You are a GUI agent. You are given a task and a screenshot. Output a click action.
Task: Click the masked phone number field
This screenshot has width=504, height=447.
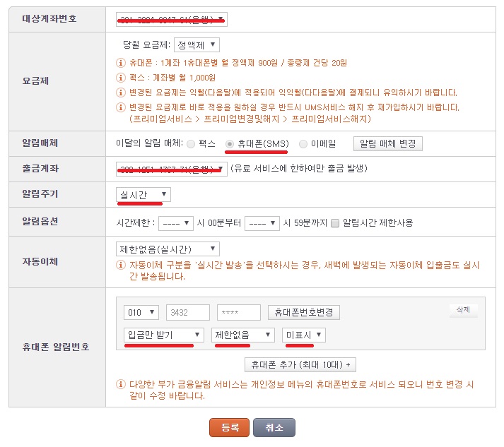(238, 312)
